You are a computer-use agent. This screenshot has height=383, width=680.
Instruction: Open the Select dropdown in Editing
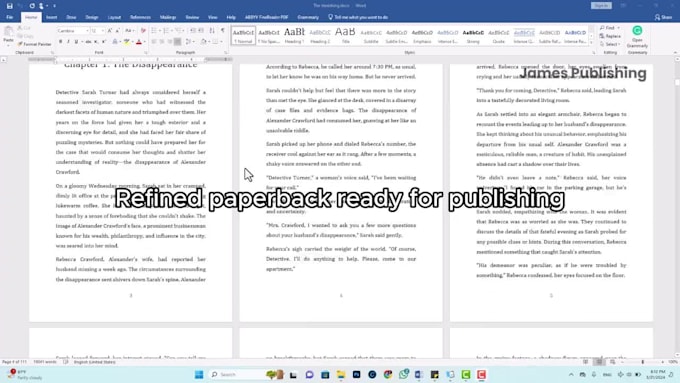coord(611,44)
